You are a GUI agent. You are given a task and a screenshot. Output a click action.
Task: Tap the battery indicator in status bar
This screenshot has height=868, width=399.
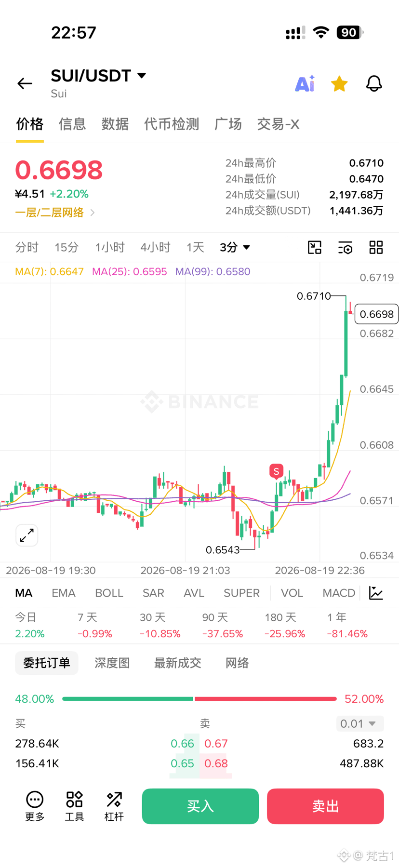pos(350,32)
